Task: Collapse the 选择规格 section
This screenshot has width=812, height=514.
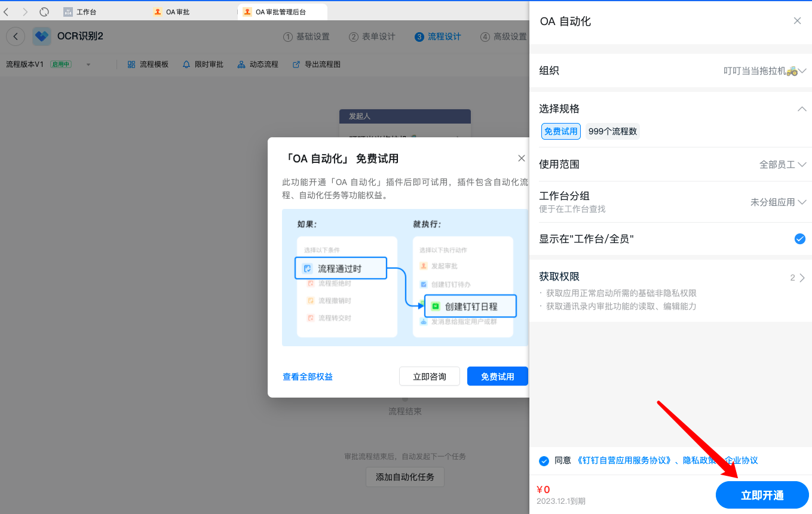Action: pos(802,109)
